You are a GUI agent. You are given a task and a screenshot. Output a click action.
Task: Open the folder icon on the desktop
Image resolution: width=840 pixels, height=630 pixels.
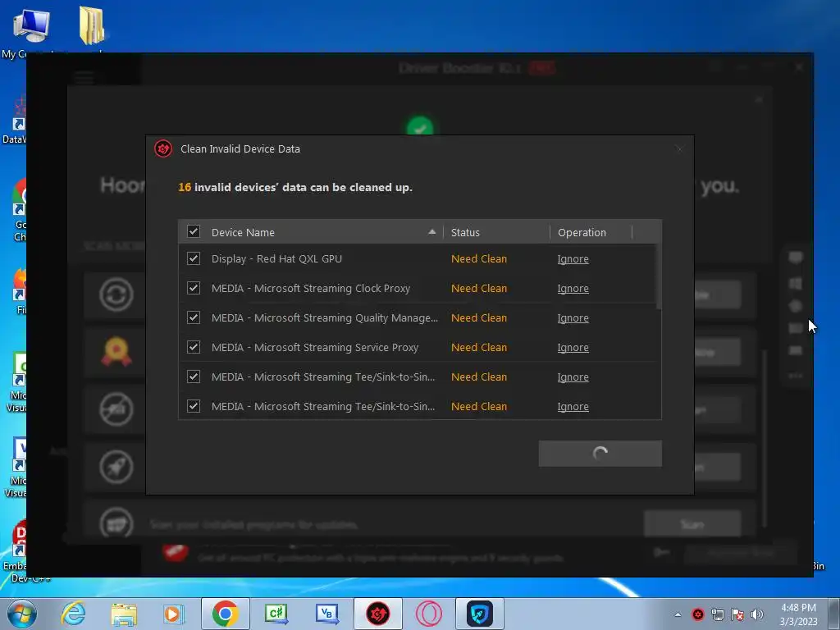[x=92, y=25]
